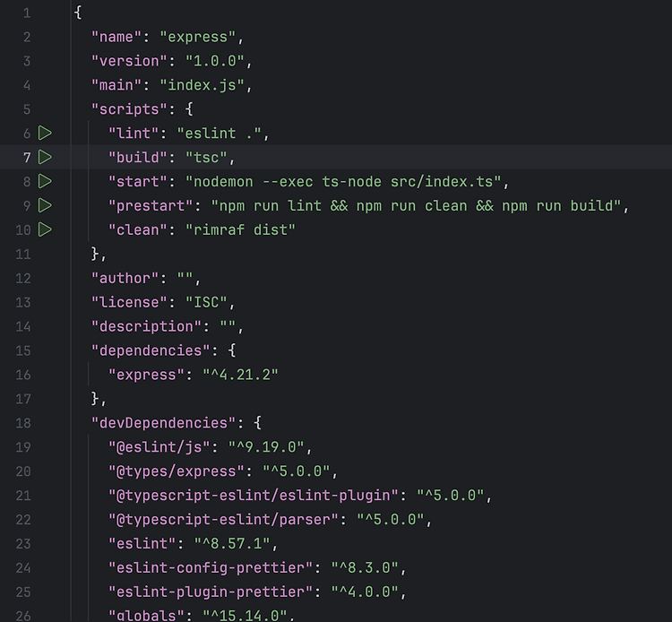The width and height of the screenshot is (672, 622).
Task: Click the "lint" key
Action: pyautogui.click(x=134, y=134)
